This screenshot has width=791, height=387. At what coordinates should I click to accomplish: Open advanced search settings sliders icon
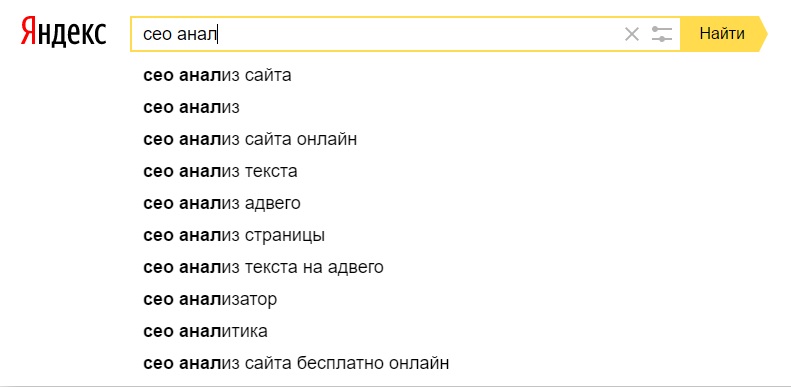click(x=661, y=34)
